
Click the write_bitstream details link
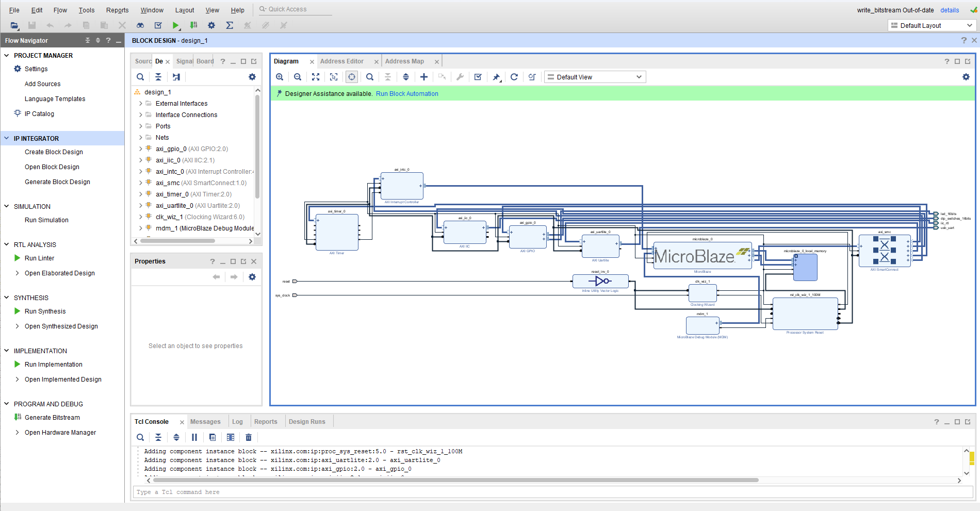point(950,10)
